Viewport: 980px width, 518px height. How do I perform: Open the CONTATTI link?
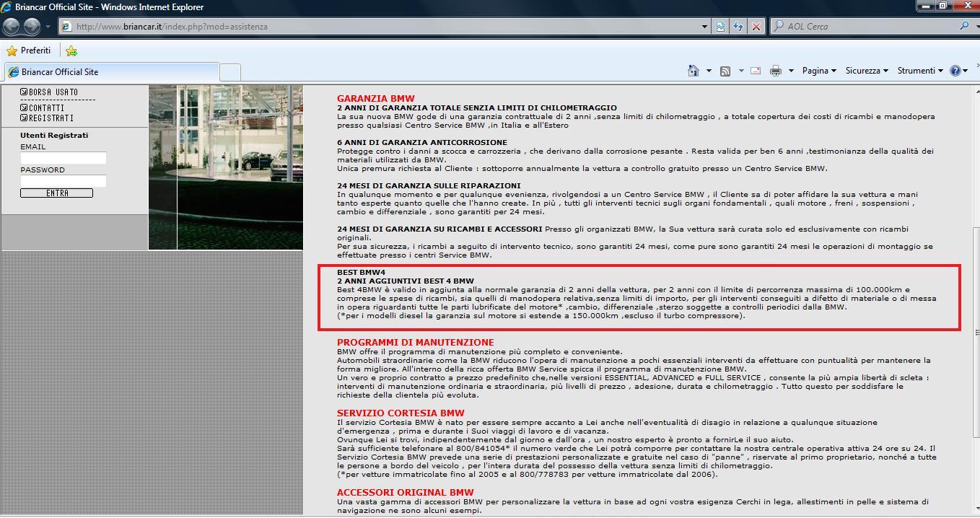43,108
